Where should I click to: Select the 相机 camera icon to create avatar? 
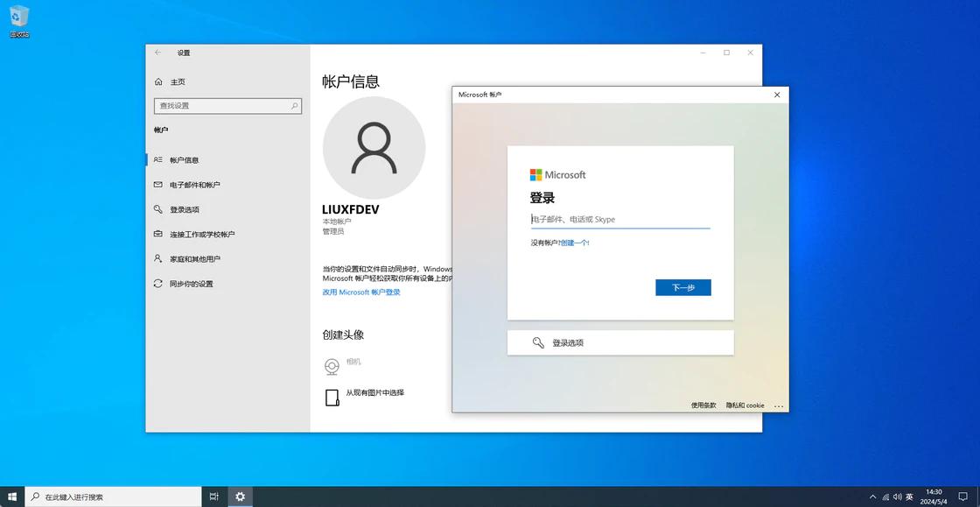332,365
